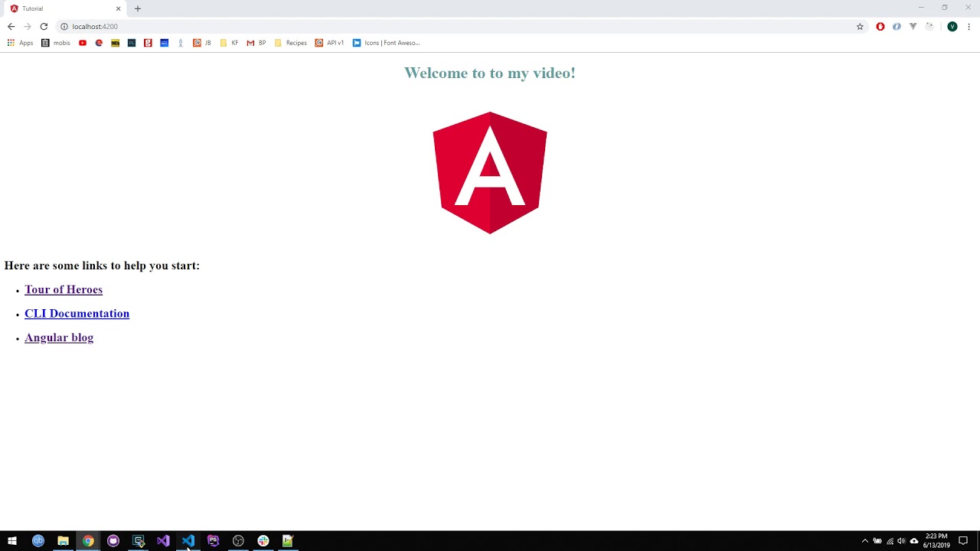This screenshot has height=551, width=980.
Task: Open PhpStorm from the taskbar
Action: pyautogui.click(x=213, y=541)
